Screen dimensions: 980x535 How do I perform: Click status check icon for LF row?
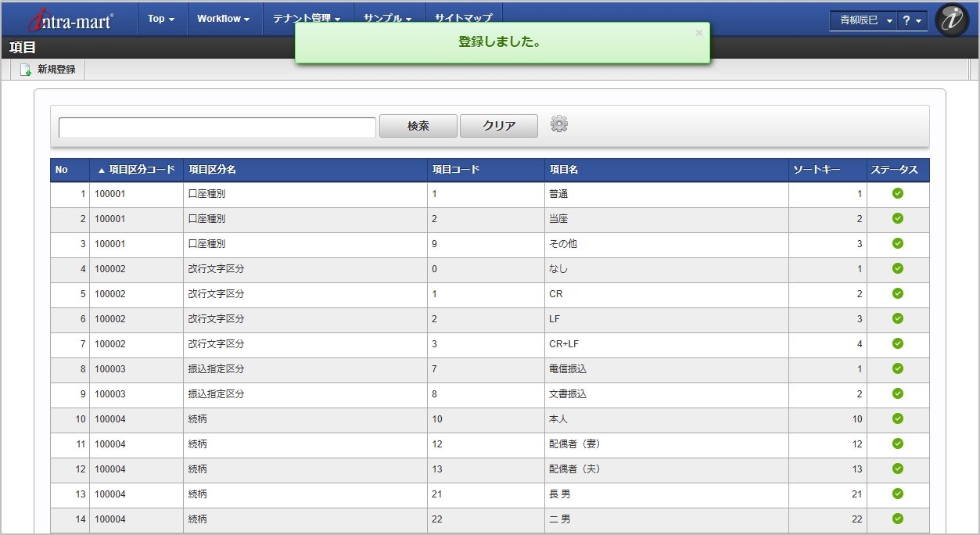(898, 318)
